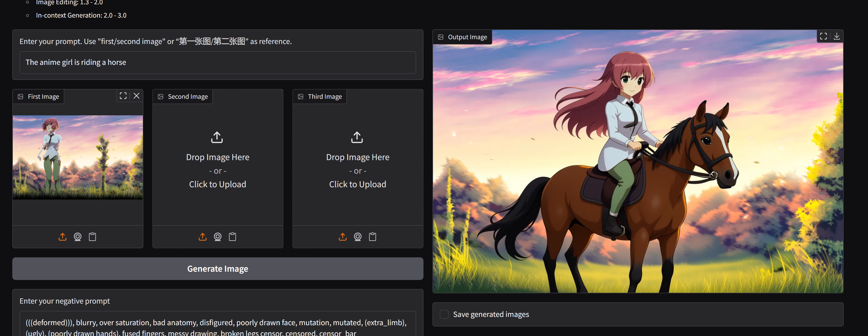Click 'Enter your negative prompt' label
The width and height of the screenshot is (868, 336).
click(x=65, y=301)
